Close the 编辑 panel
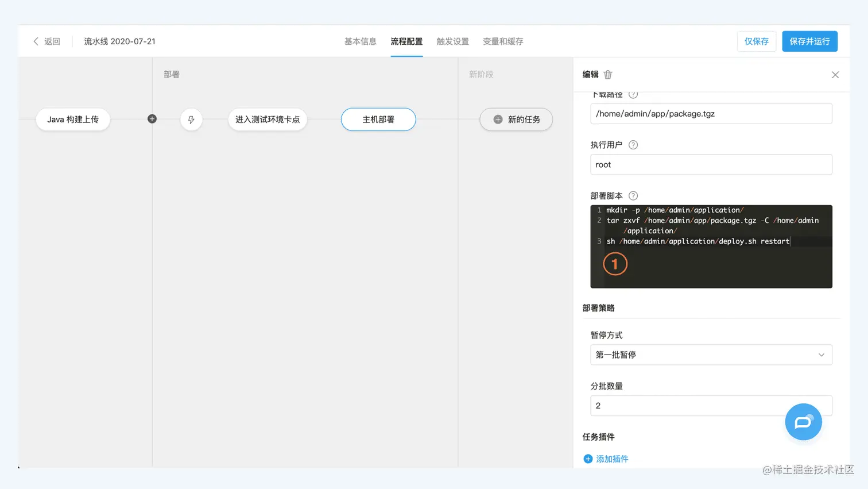 (x=835, y=75)
